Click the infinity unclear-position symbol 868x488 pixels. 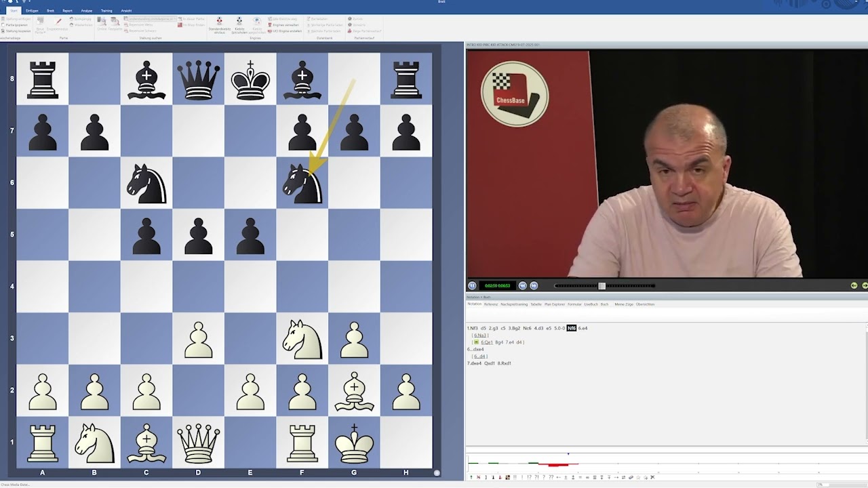pyautogui.click(x=587, y=477)
